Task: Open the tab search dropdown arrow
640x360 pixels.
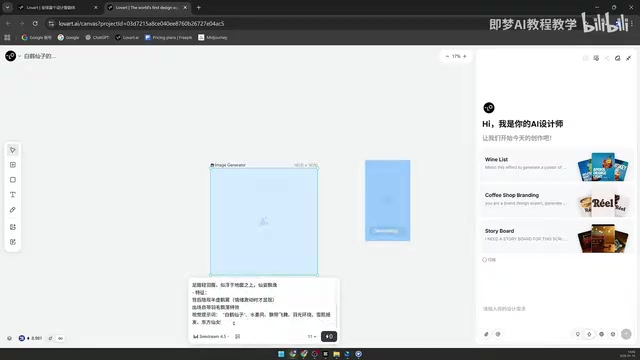Action: coord(7,7)
